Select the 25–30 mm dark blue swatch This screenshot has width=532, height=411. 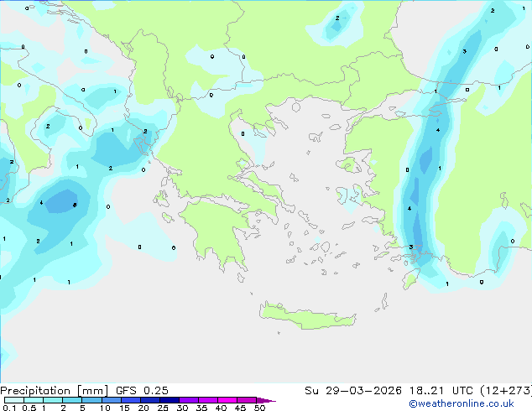point(170,400)
